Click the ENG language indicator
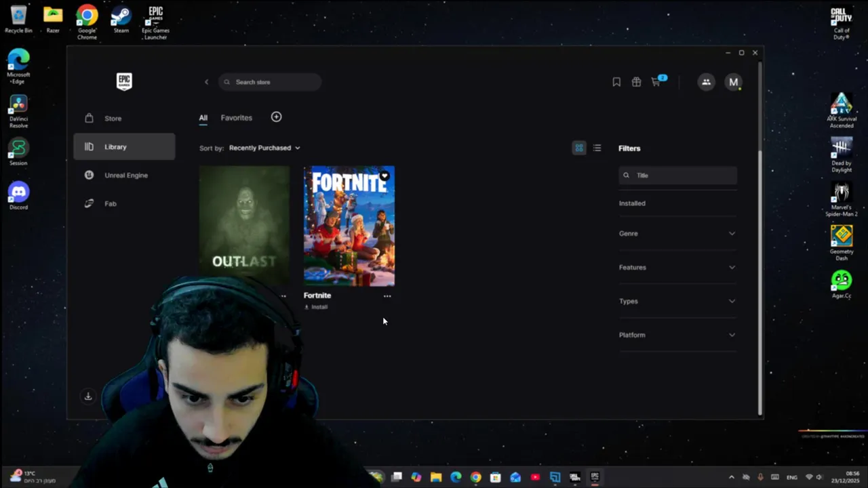Image resolution: width=868 pixels, height=488 pixels. click(x=791, y=477)
